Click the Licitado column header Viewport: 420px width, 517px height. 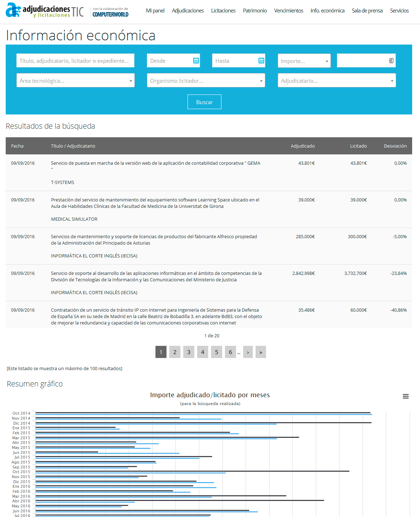[x=358, y=146]
